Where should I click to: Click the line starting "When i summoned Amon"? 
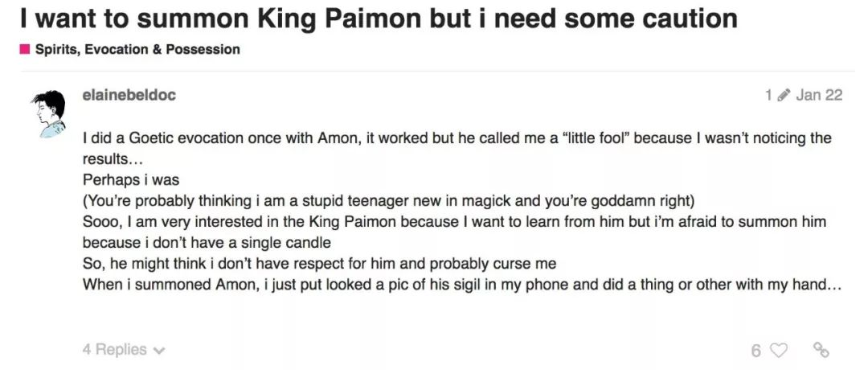(x=461, y=284)
